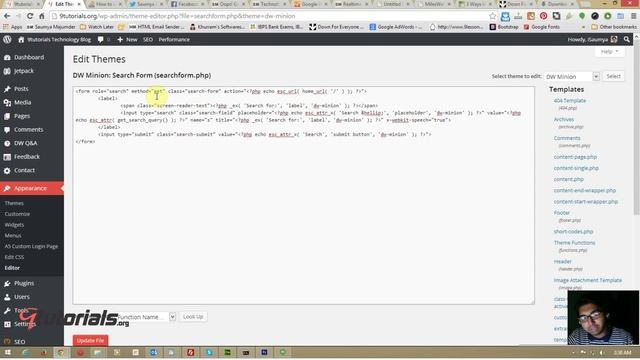Viewport: 640px width, 360px height.
Task: Click the Pinterest extension icon
Action: [x=543, y=16]
